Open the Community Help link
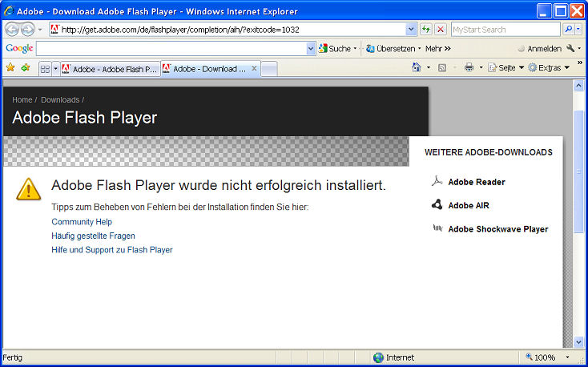 (82, 222)
